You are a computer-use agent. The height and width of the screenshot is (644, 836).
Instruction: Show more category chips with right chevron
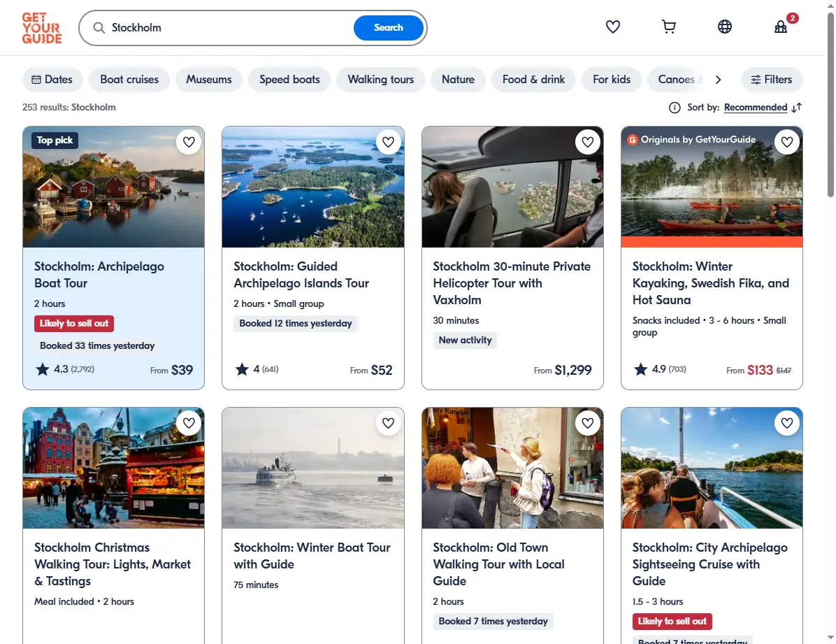(x=718, y=80)
